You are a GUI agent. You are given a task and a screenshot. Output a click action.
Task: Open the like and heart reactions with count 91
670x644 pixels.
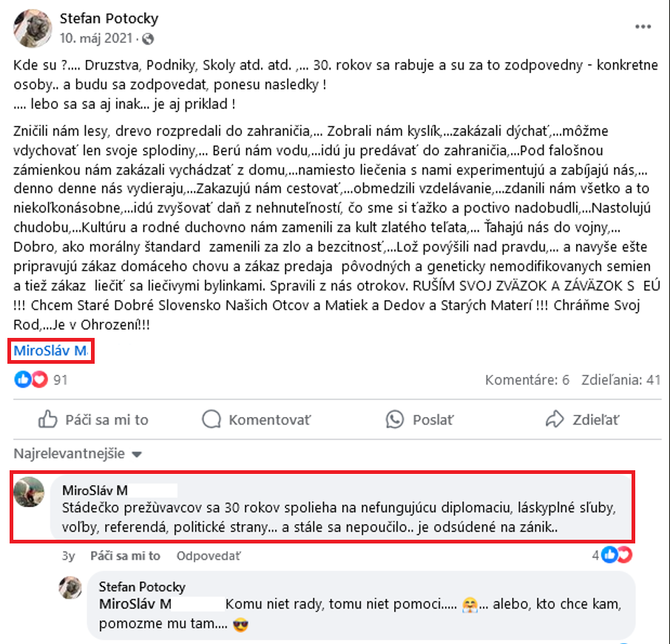pyautogui.click(x=41, y=379)
